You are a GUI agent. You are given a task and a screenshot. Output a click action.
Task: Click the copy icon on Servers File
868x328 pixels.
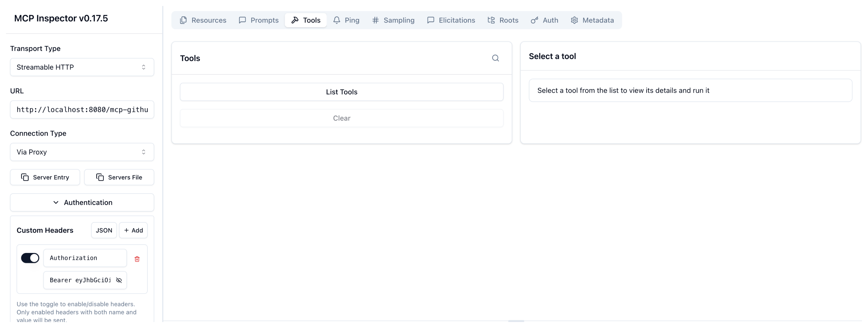[100, 177]
